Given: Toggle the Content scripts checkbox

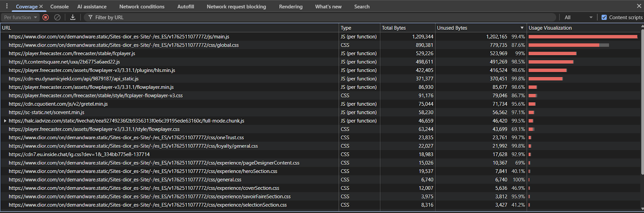Looking at the screenshot, I should pos(604,17).
